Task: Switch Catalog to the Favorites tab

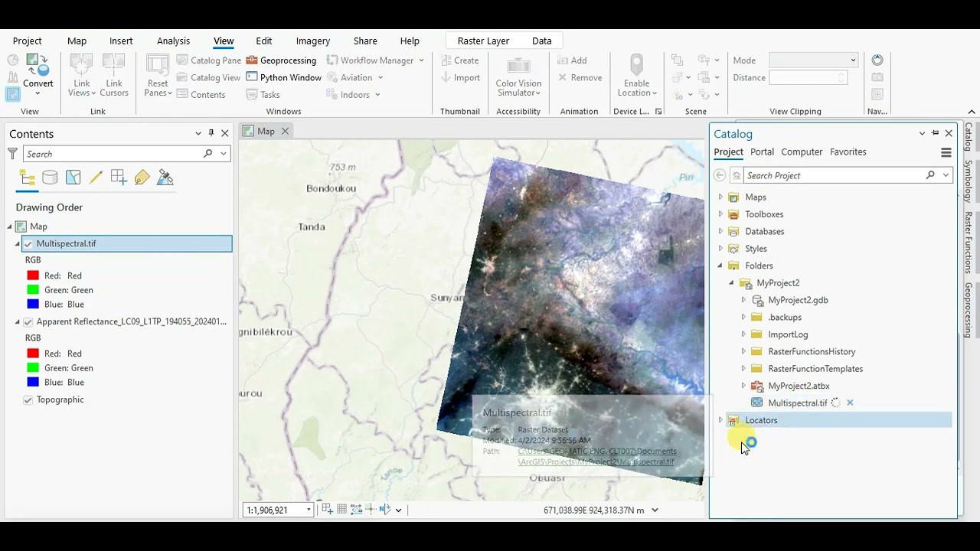Action: tap(848, 152)
